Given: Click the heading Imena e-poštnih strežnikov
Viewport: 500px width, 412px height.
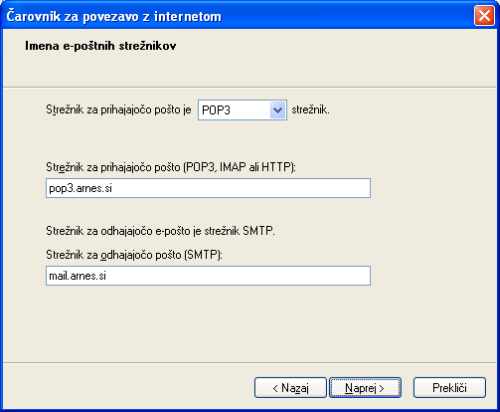Looking at the screenshot, I should tap(101, 46).
